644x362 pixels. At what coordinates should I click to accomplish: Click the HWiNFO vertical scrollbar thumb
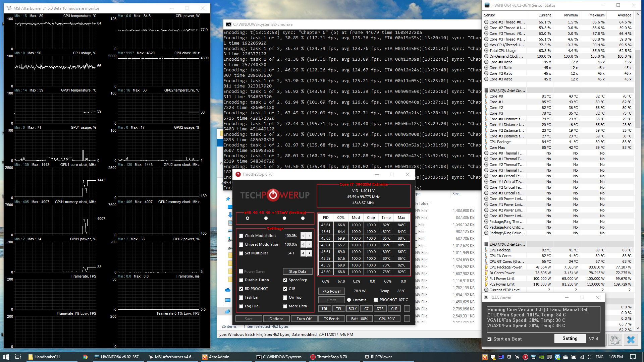click(638, 89)
